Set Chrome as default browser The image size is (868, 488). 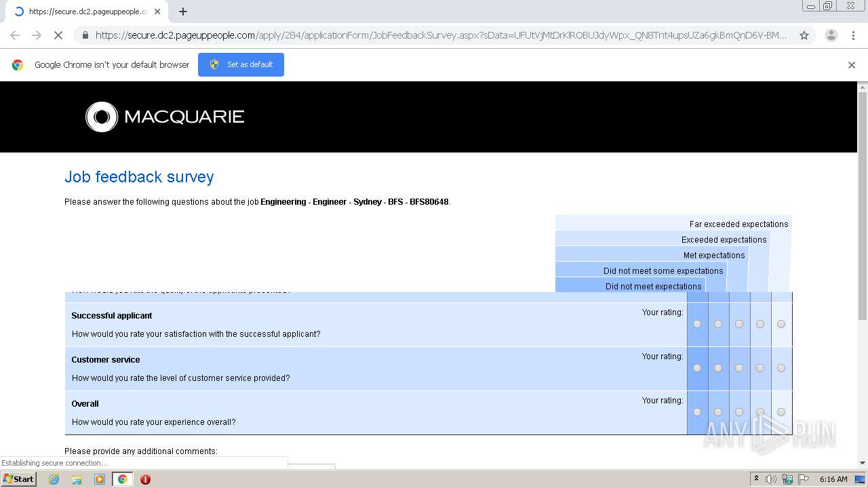[241, 64]
